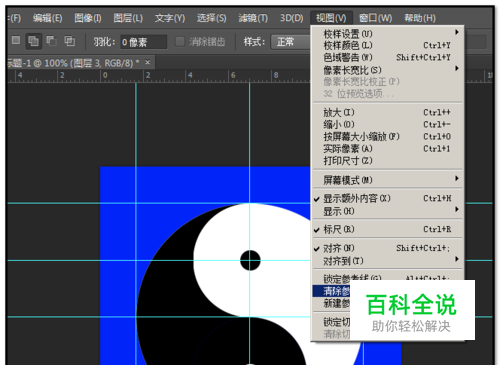Click the 视图(V) menu header
The image size is (500, 365).
(331, 18)
